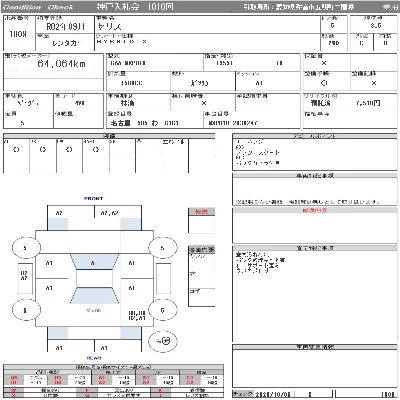The height and width of the screenshot is (400, 400).
Task: Click the X mark under 保証書
Action: tap(324, 63)
